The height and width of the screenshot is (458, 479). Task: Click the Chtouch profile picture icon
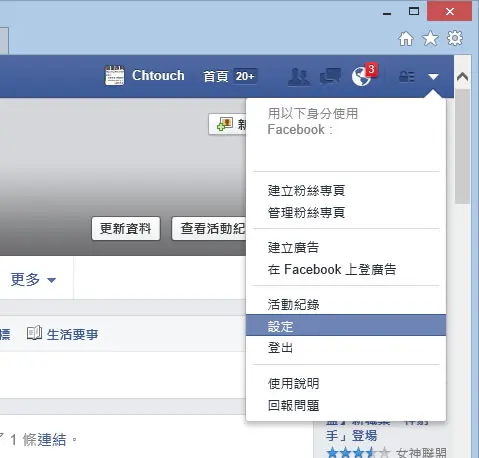pyautogui.click(x=114, y=75)
